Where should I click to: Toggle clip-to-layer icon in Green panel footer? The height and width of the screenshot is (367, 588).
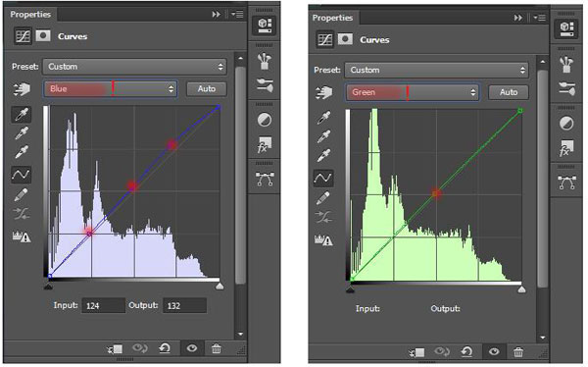[416, 352]
